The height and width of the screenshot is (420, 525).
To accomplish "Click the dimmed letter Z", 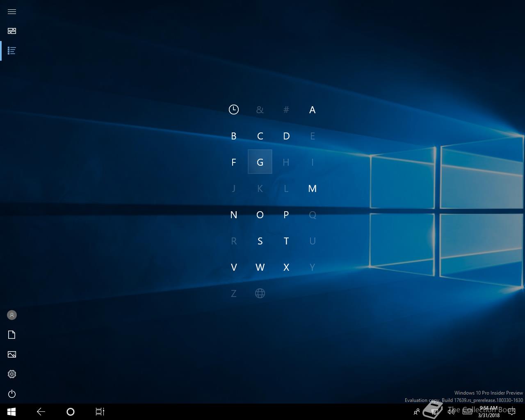I will (234, 294).
